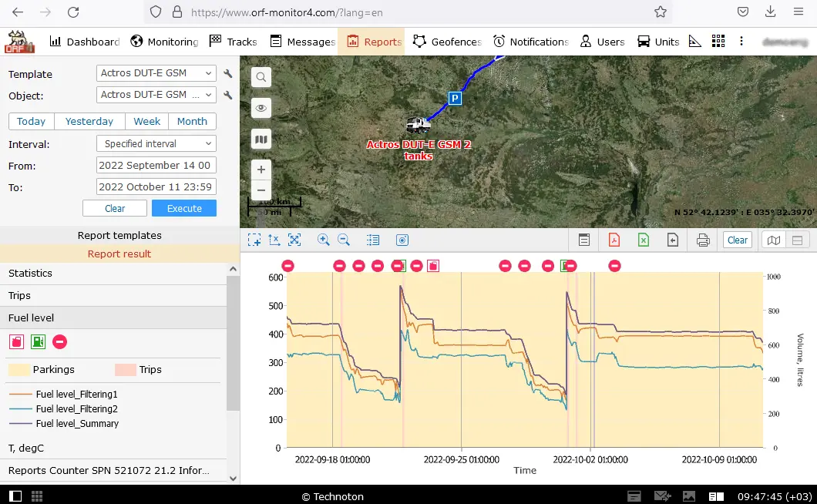Open the Monitoring tab

click(x=164, y=42)
